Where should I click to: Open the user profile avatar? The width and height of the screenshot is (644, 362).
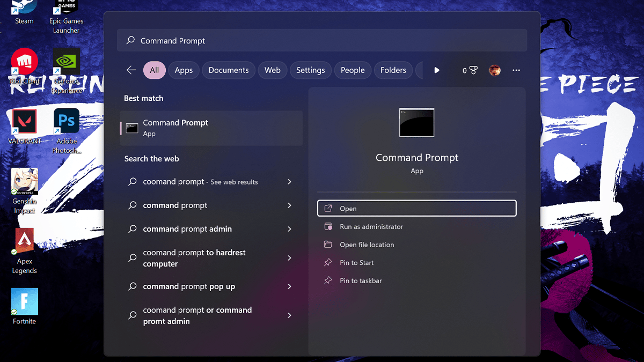[495, 70]
